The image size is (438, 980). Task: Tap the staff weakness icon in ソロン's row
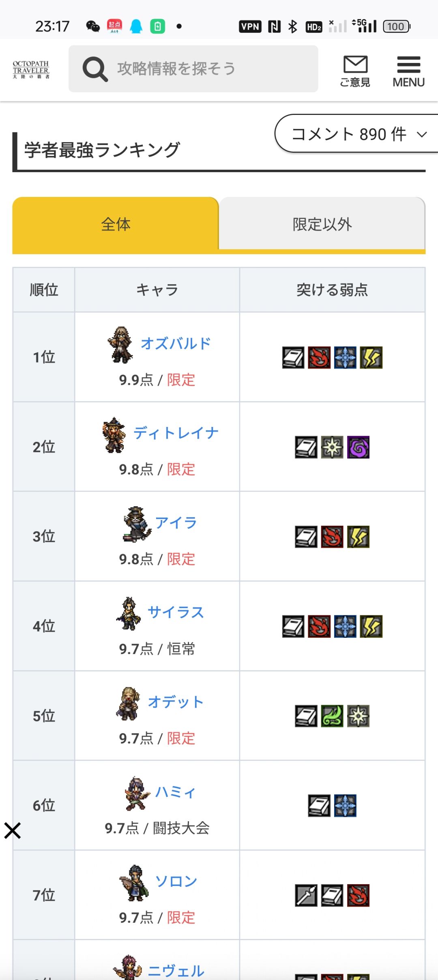306,895
